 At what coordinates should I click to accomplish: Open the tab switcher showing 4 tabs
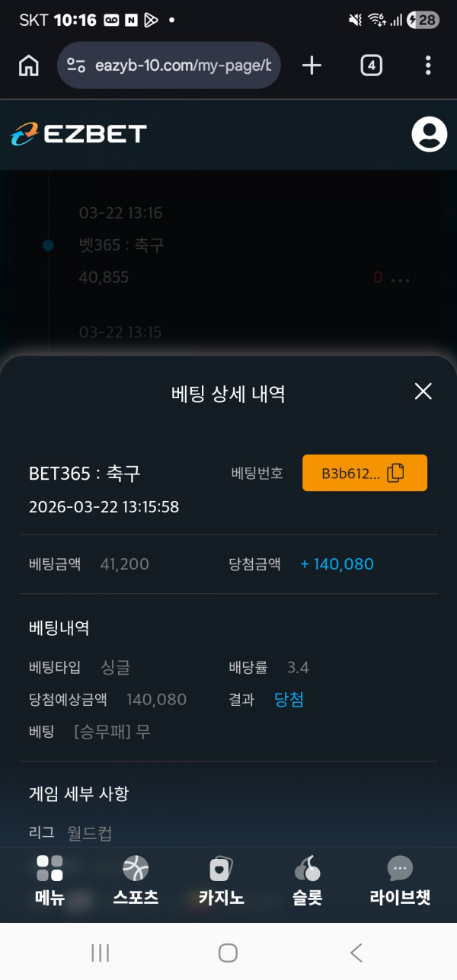point(370,65)
